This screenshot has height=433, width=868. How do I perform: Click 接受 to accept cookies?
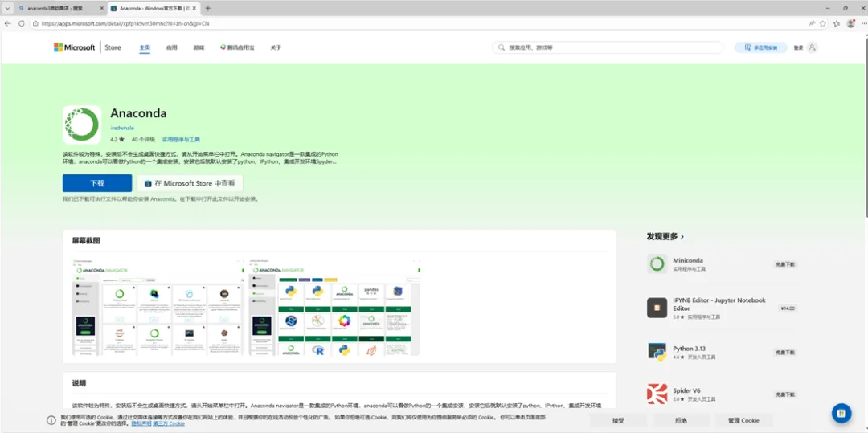coord(618,421)
